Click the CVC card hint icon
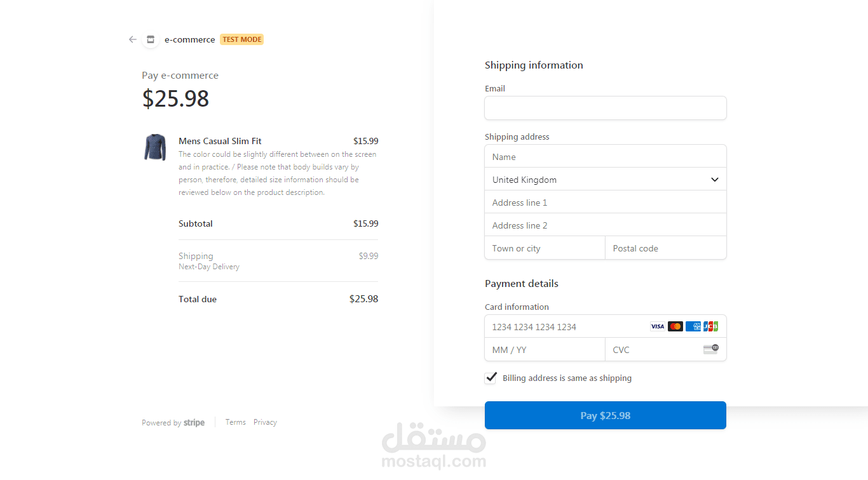This screenshot has height=480, width=868. (x=710, y=349)
